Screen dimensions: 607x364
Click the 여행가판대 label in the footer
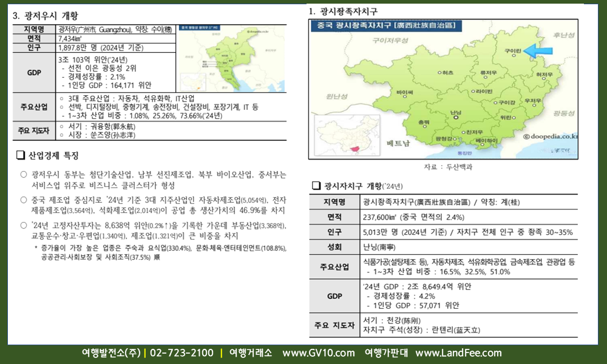(x=386, y=353)
